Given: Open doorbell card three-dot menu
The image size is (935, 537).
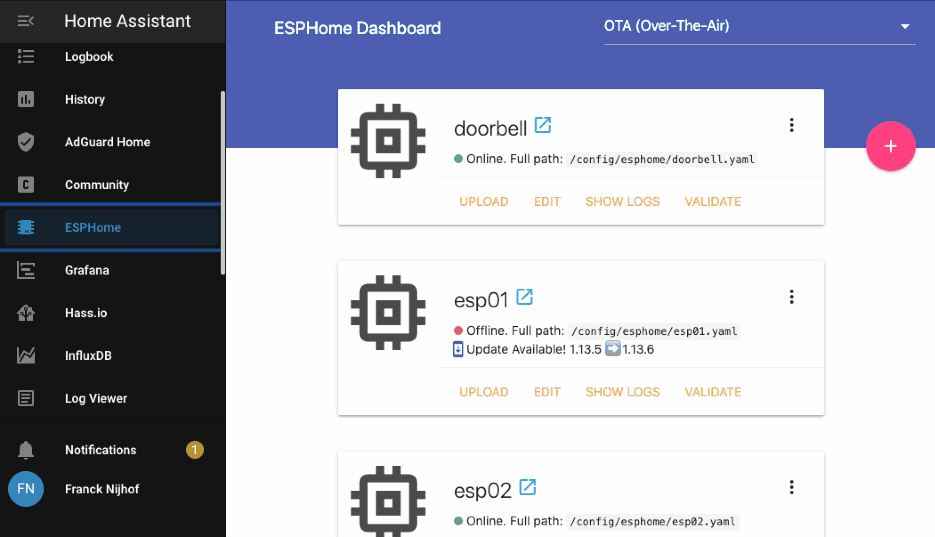Looking at the screenshot, I should coord(791,125).
